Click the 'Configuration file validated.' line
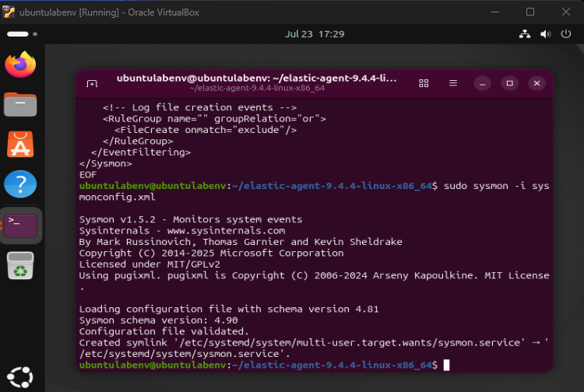This screenshot has width=584, height=392. click(x=164, y=331)
